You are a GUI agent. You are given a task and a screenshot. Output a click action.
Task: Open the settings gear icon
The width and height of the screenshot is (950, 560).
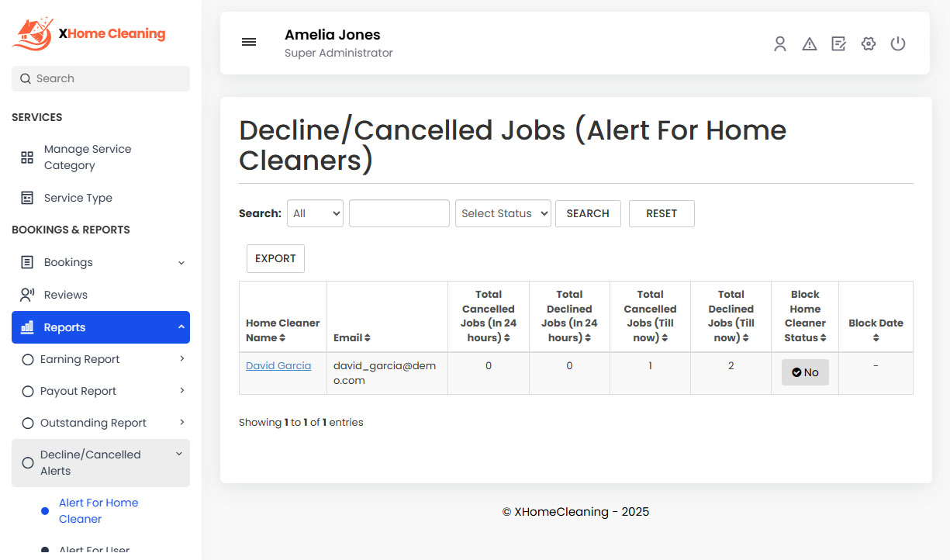coord(869,44)
